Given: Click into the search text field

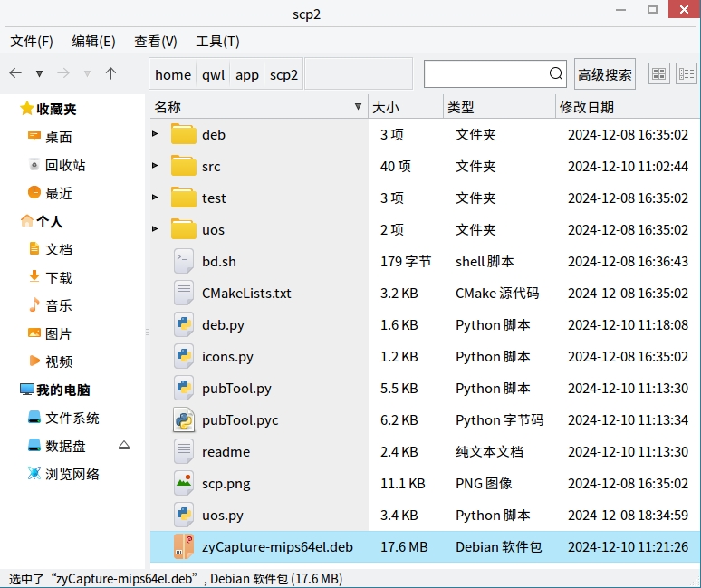Looking at the screenshot, I should coord(485,74).
